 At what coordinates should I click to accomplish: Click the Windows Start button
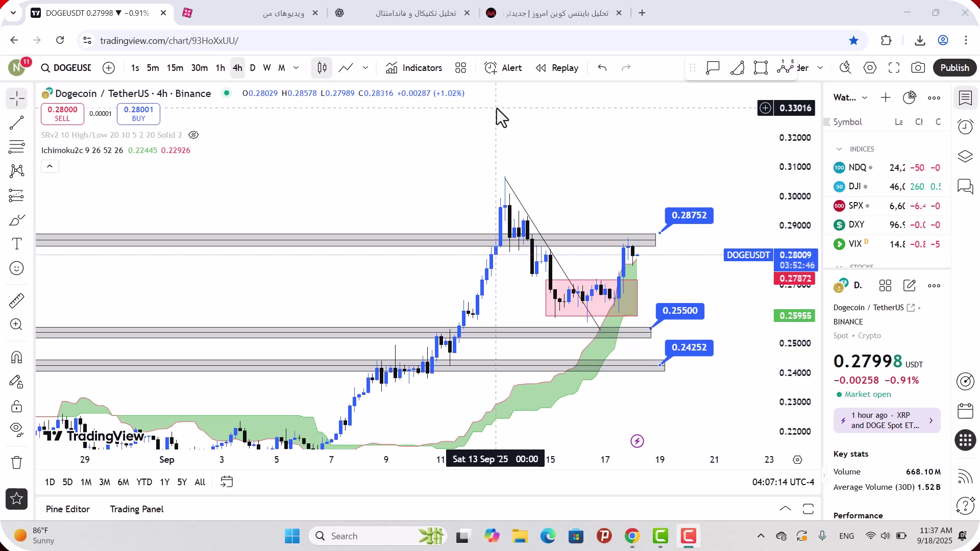pyautogui.click(x=292, y=536)
